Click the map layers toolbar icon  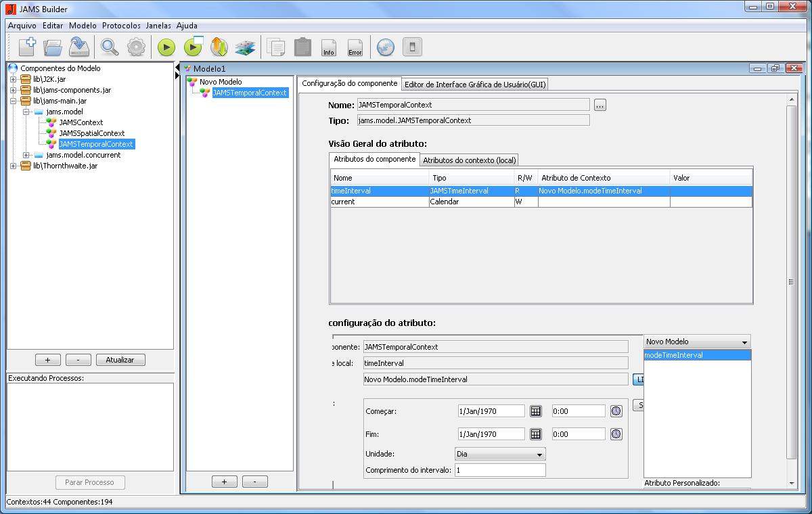click(244, 47)
